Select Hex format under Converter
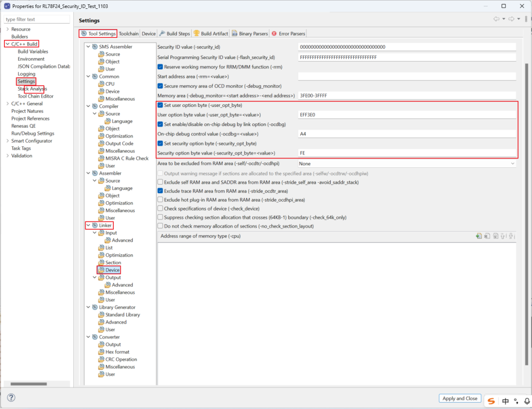The width and height of the screenshot is (532, 409). click(x=117, y=352)
